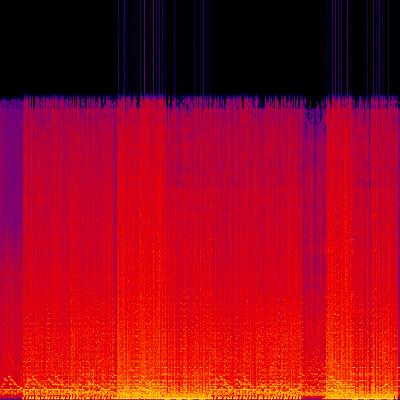The image size is (400, 400).
Task: Click the black empty region above the frequency cutoff
Action: pos(200,47)
